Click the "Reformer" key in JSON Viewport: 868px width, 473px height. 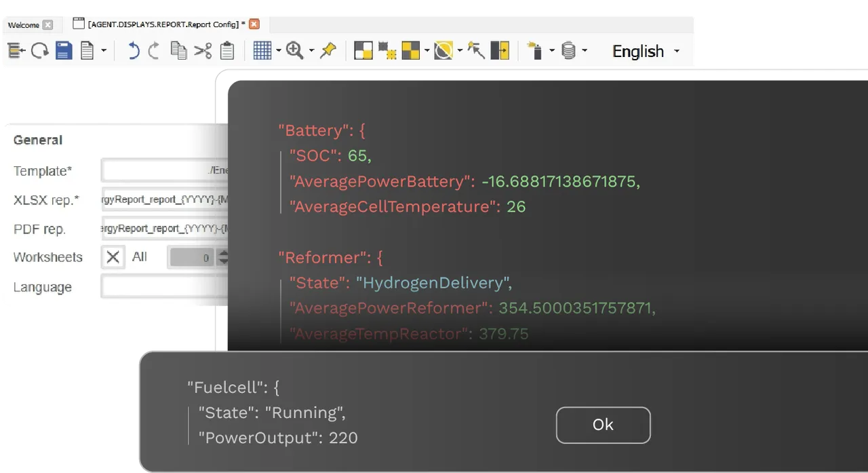(321, 257)
